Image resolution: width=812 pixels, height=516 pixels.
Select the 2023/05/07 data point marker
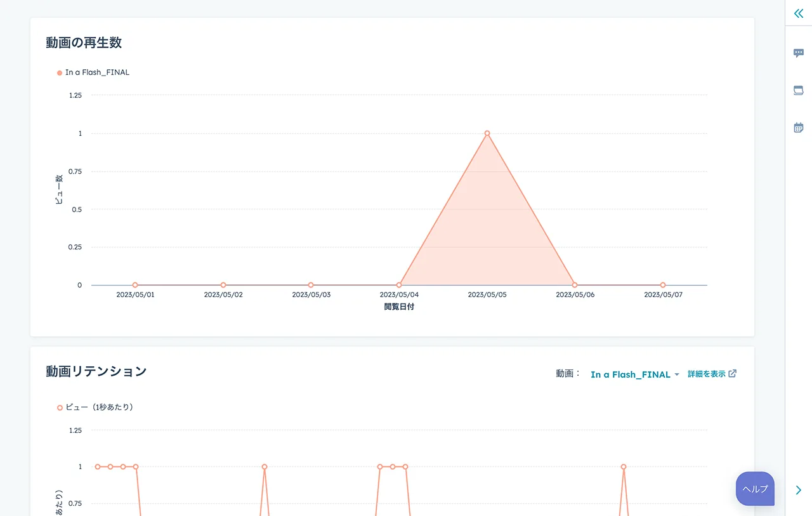pyautogui.click(x=663, y=285)
